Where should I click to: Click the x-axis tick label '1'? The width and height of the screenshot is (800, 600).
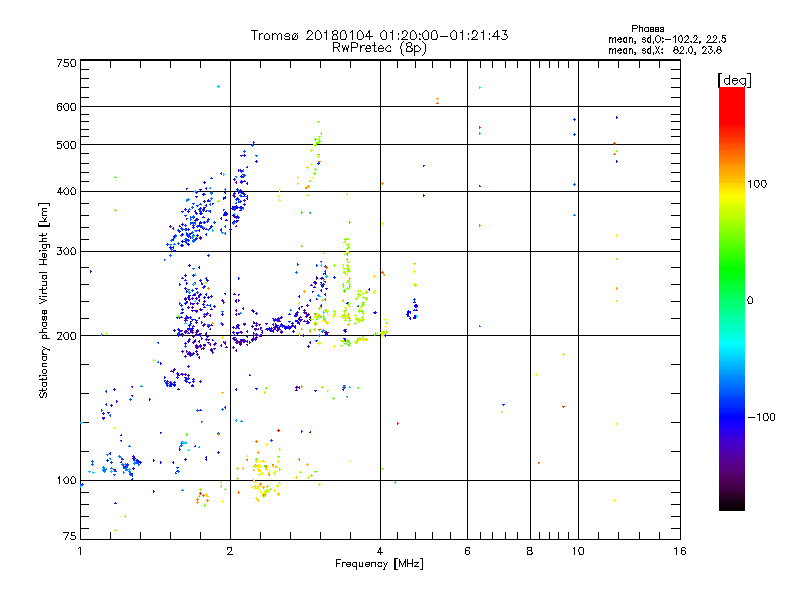80,551
